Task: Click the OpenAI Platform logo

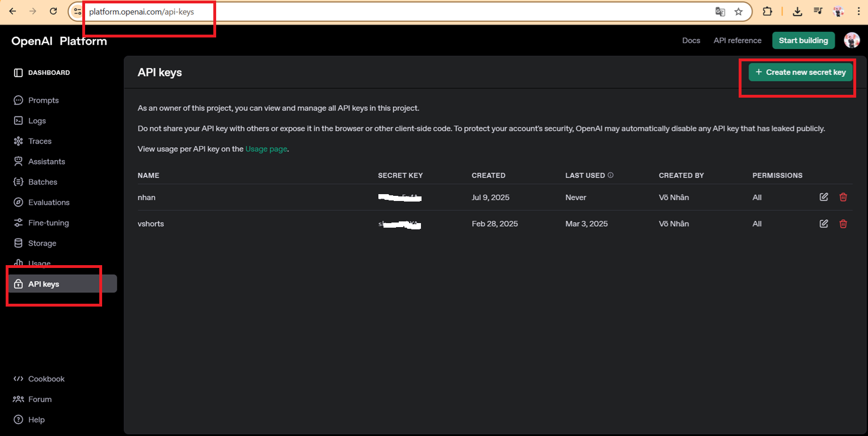Action: [x=59, y=41]
